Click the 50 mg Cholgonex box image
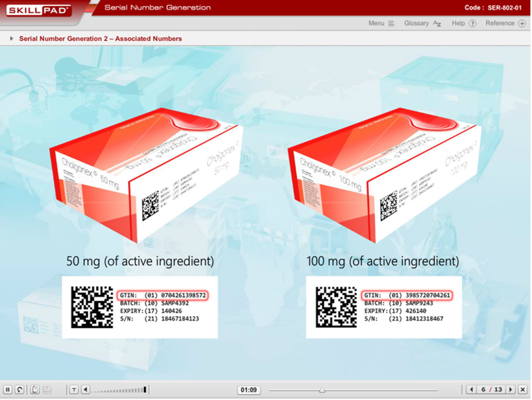532x400 pixels. tap(147, 175)
